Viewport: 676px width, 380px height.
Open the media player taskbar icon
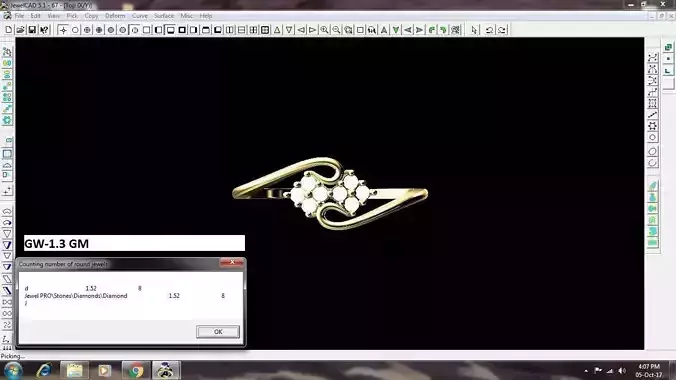pyautogui.click(x=104, y=371)
